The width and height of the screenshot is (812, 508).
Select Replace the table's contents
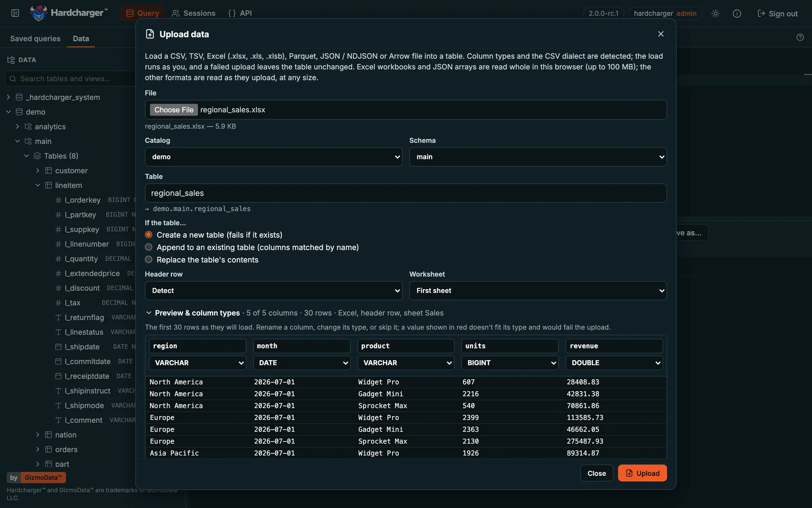tap(148, 260)
